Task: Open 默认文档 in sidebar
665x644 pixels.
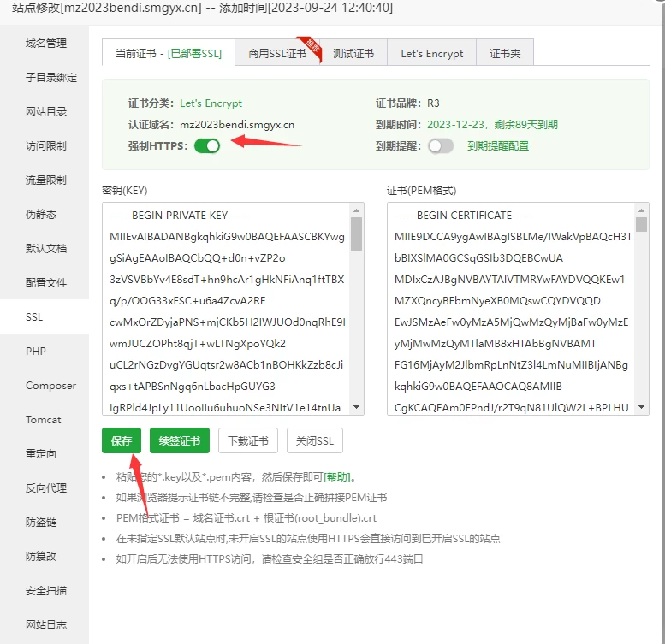Action: [46, 249]
